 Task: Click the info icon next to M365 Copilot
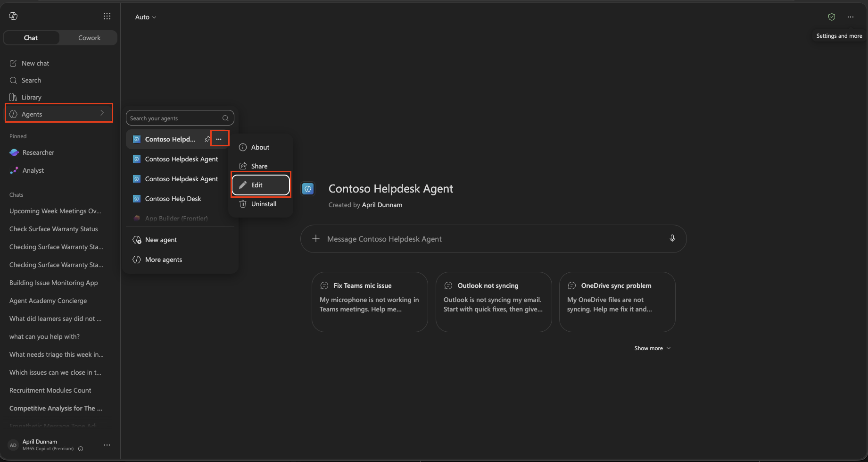tap(81, 449)
